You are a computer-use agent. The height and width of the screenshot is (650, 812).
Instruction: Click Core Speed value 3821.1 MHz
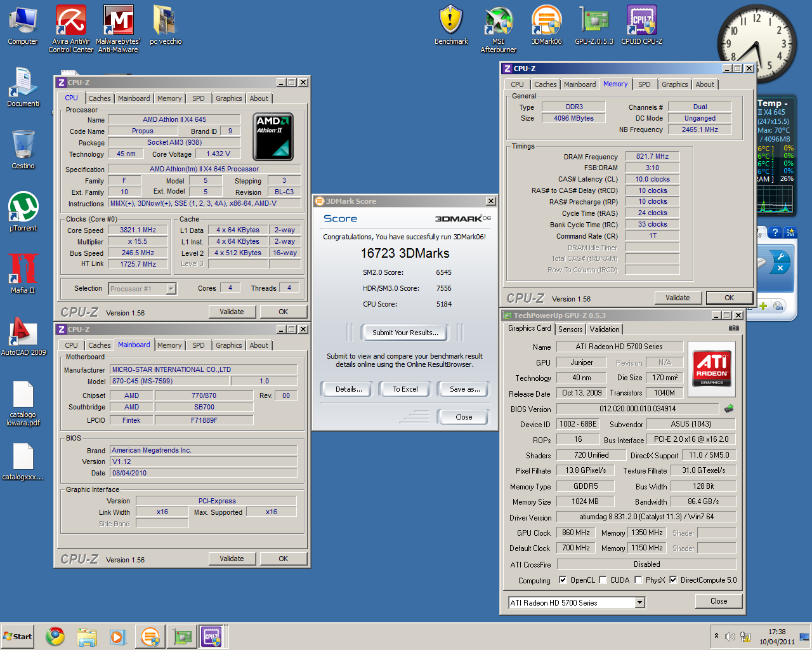click(138, 230)
